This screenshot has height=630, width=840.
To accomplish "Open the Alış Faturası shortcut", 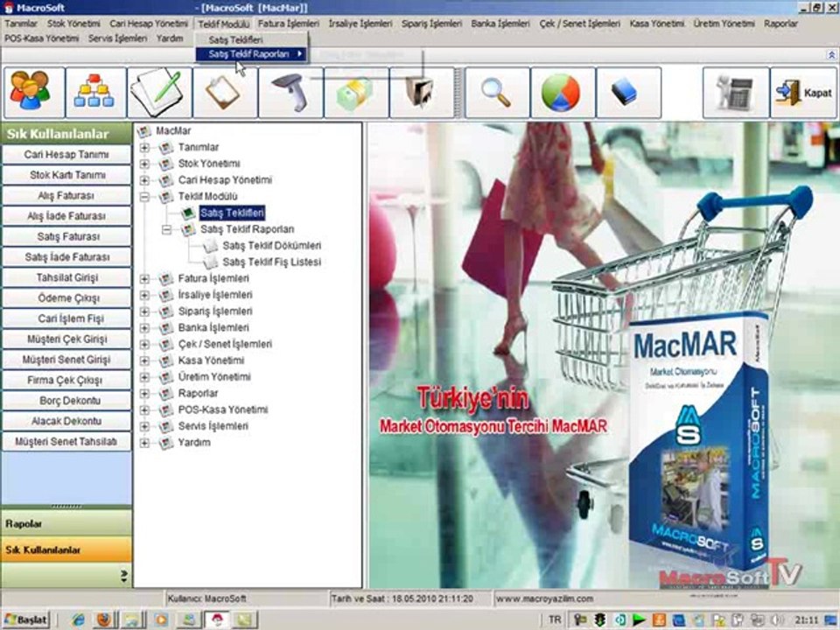I will coord(66,195).
